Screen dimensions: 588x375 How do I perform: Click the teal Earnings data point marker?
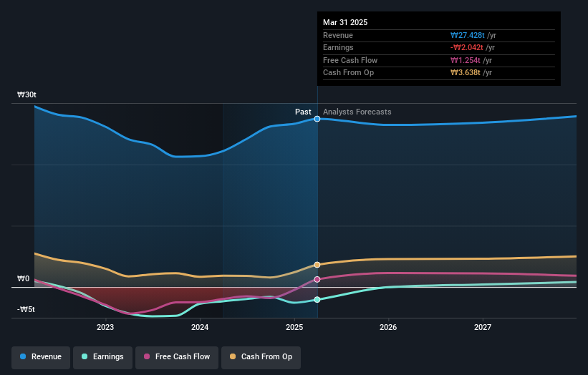tap(317, 300)
